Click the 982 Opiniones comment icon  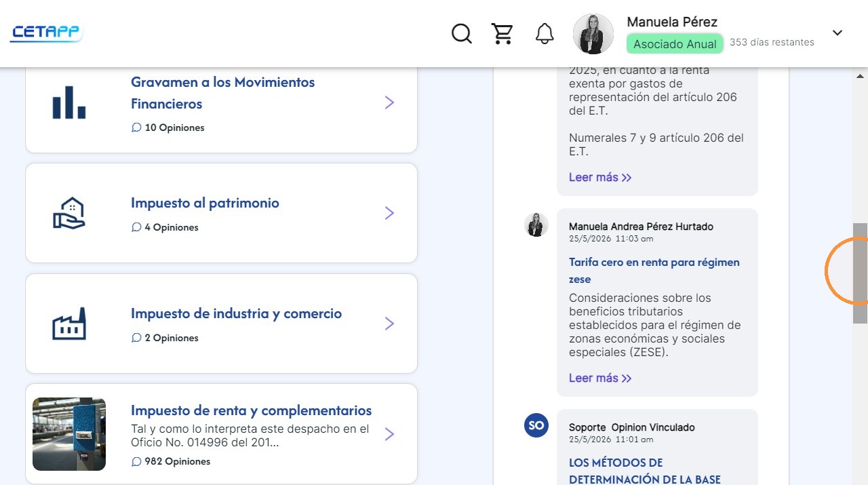(136, 461)
